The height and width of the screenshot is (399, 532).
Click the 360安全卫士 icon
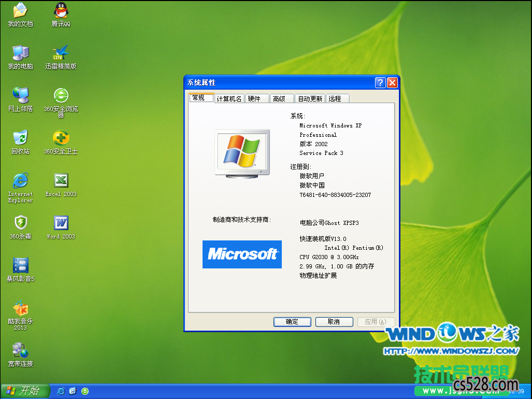pyautogui.click(x=61, y=142)
